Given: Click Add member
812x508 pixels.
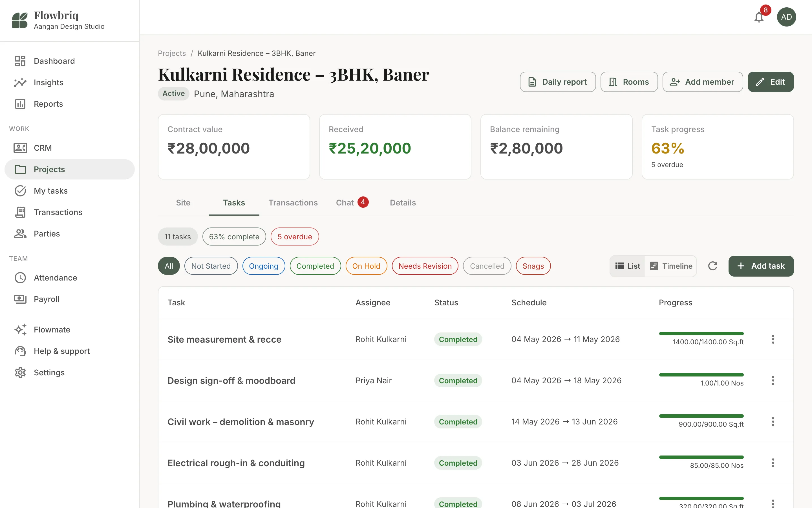Looking at the screenshot, I should coord(703,82).
